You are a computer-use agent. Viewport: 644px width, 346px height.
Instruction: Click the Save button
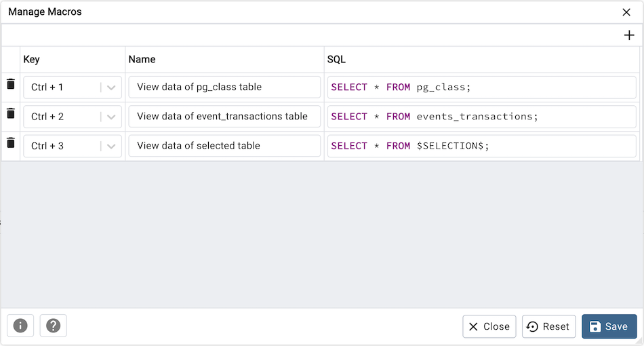(609, 326)
